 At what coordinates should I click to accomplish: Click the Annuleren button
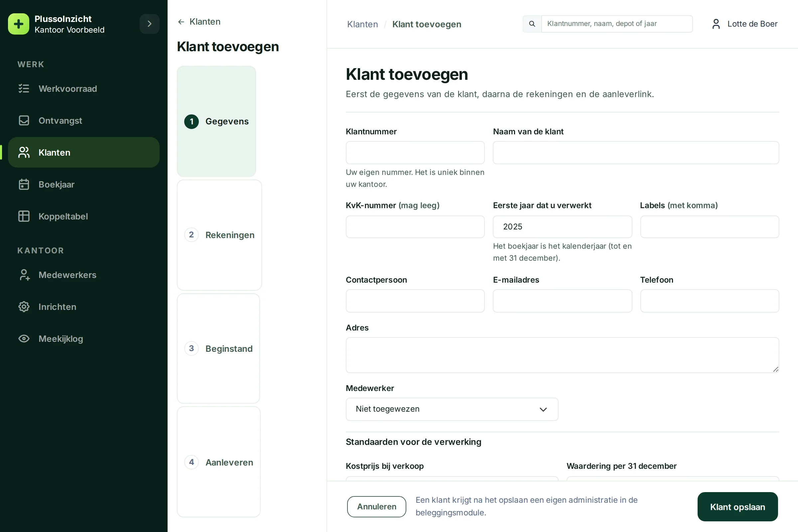click(377, 506)
